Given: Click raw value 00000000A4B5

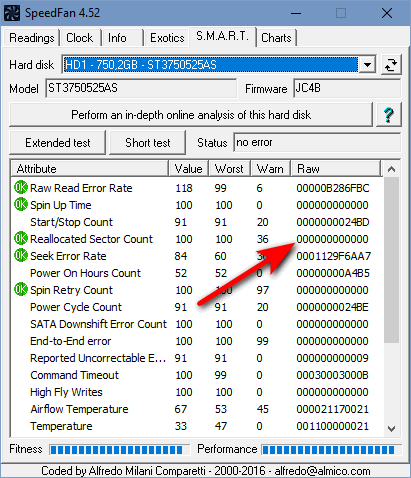Looking at the screenshot, I should point(333,273).
